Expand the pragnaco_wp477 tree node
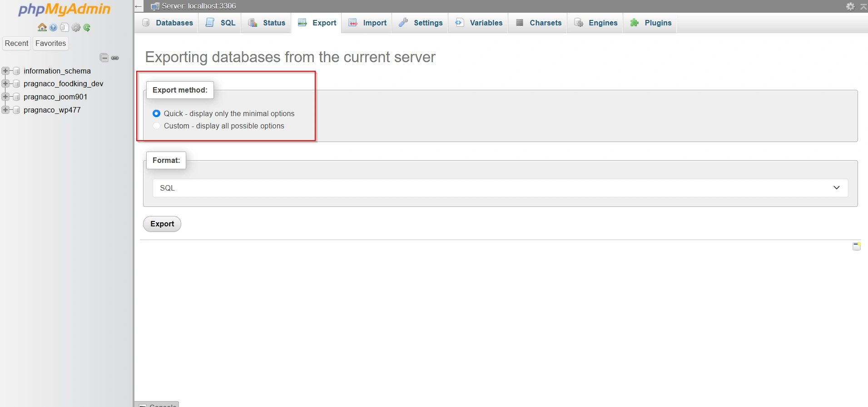868x407 pixels. tap(5, 110)
